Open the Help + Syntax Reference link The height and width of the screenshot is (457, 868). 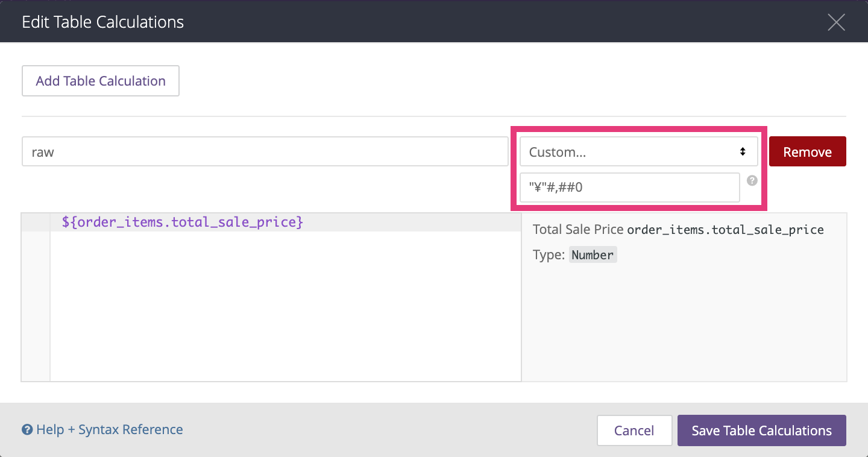click(x=108, y=429)
